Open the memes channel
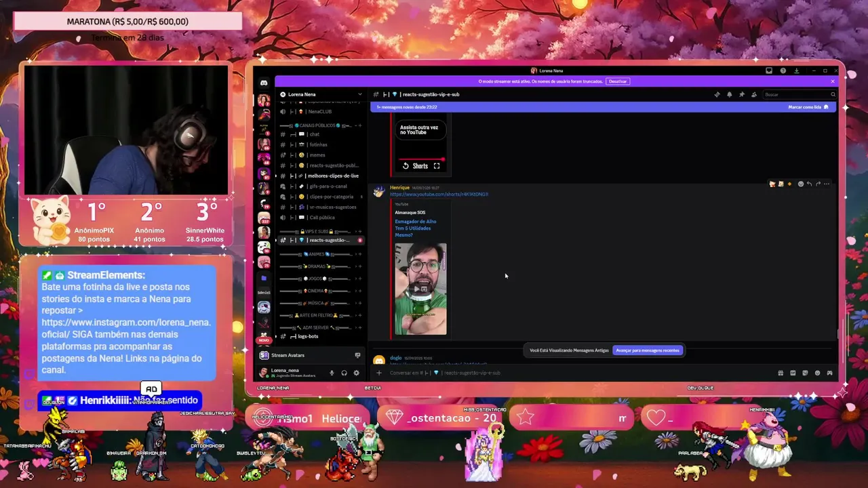Image resolution: width=868 pixels, height=488 pixels. click(321, 155)
